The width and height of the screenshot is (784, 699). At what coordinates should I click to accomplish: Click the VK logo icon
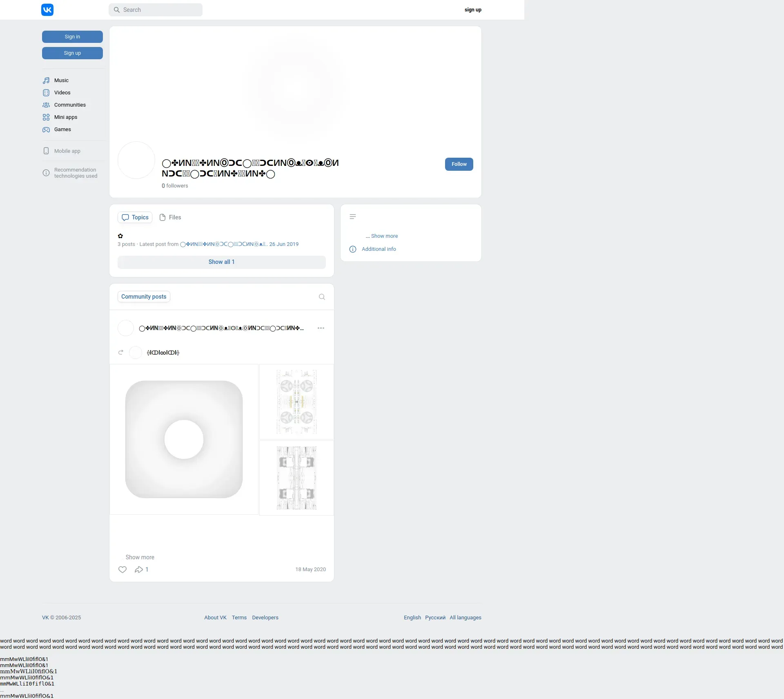(47, 10)
